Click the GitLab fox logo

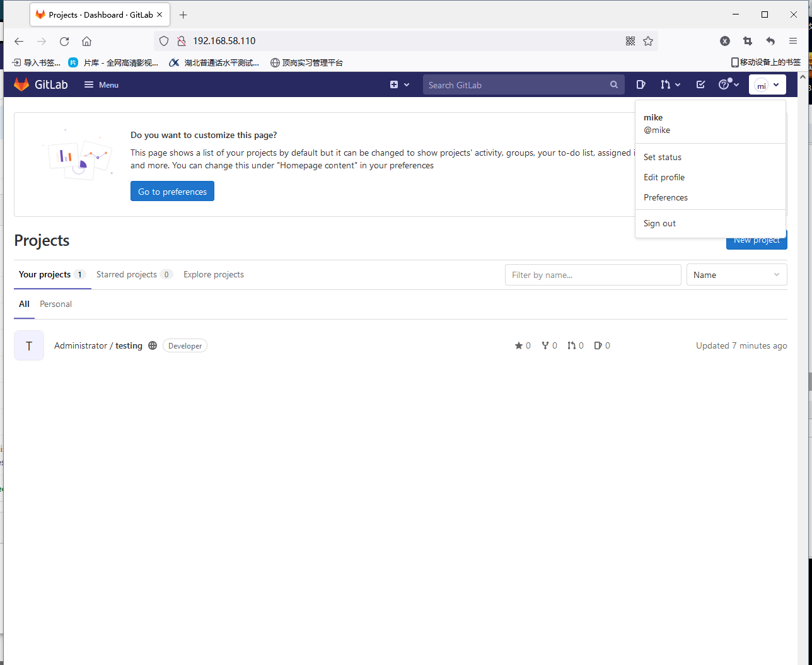[21, 84]
